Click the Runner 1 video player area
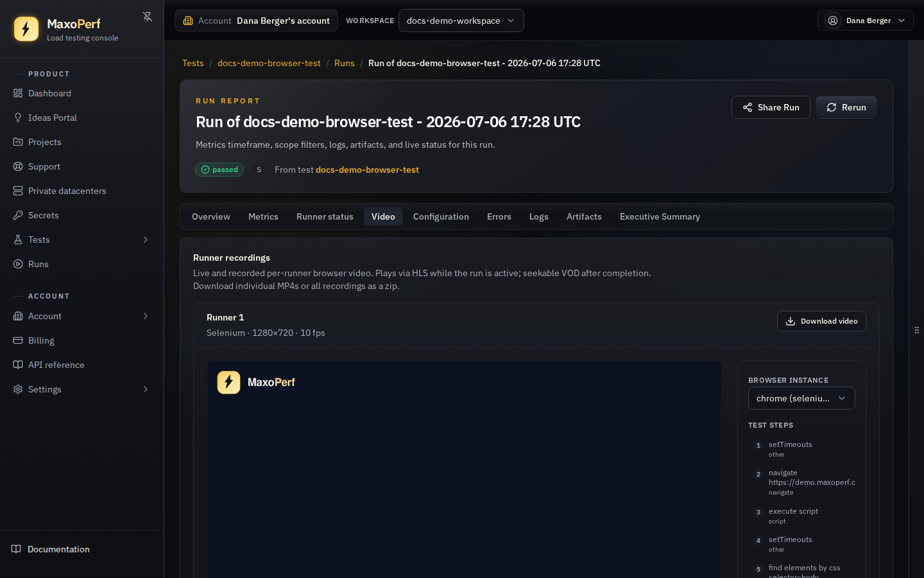Image resolution: width=924 pixels, height=578 pixels. coord(464,469)
